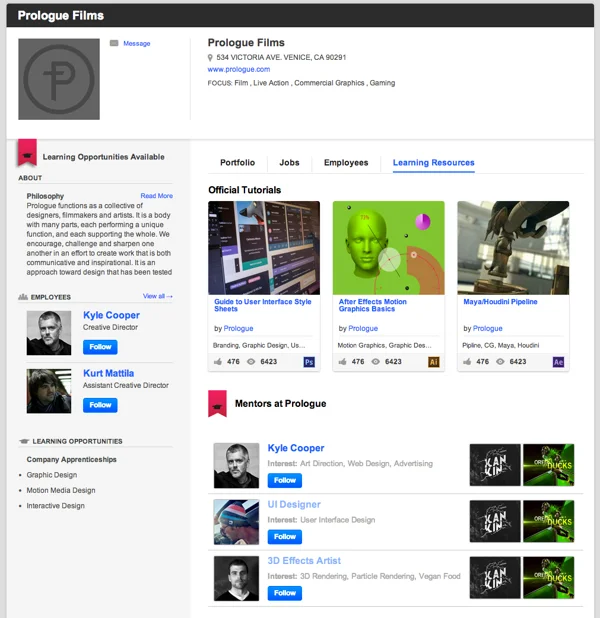The image size is (600, 618).
Task: Click View all employees link
Action: (158, 296)
